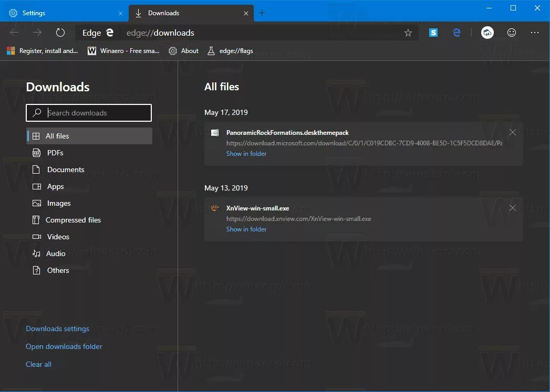550x392 pixels.
Task: Close the Settings tab
Action: pyautogui.click(x=120, y=13)
